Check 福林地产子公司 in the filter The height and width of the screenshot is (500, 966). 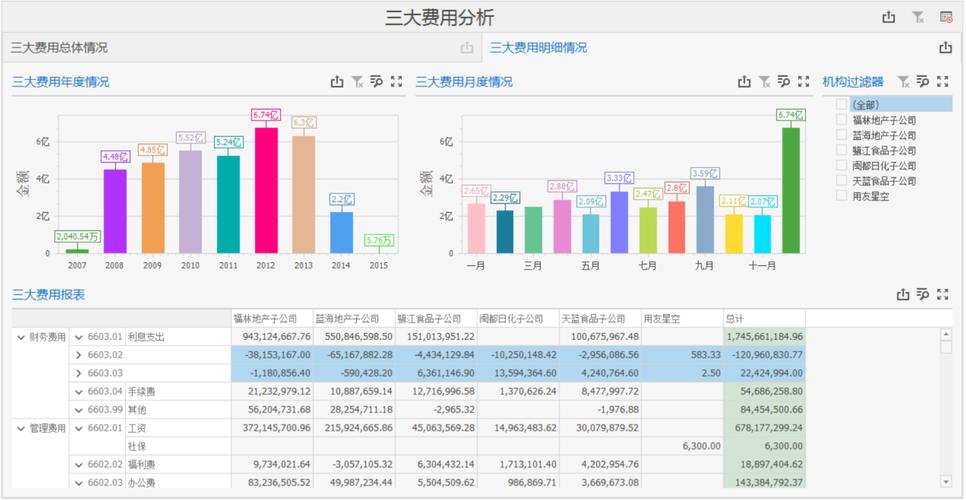[842, 119]
